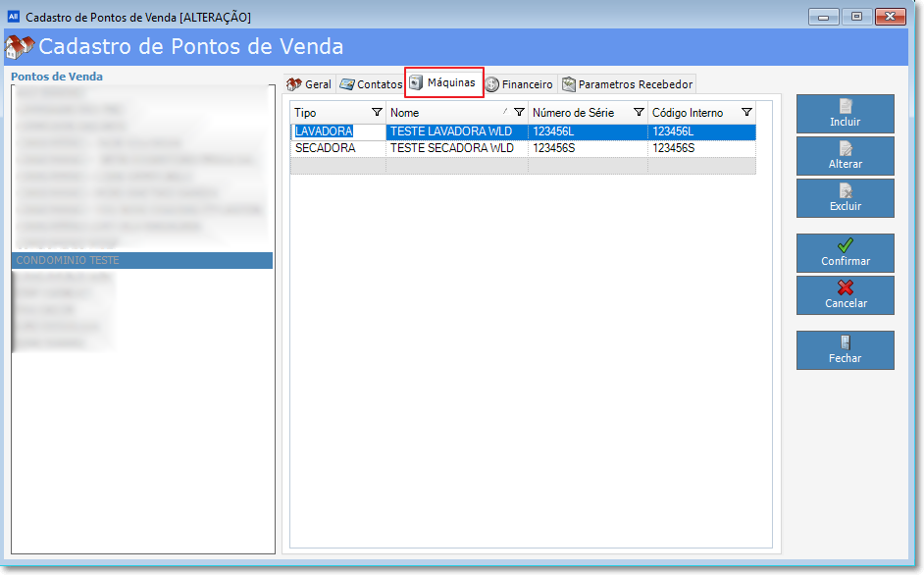924x575 pixels.
Task: Open the Geral tab
Action: [x=308, y=84]
